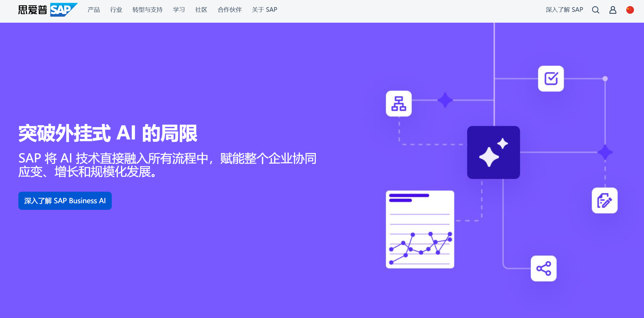Open the 转型与支持 dropdown

coord(147,9)
